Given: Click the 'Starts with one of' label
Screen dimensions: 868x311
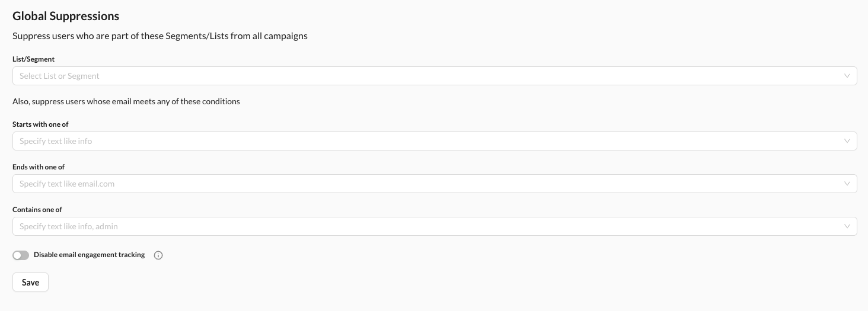Looking at the screenshot, I should (40, 124).
